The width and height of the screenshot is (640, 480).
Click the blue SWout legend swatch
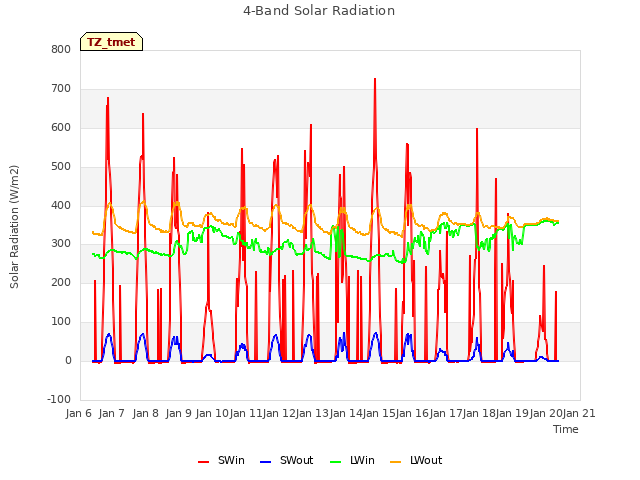pos(265,462)
